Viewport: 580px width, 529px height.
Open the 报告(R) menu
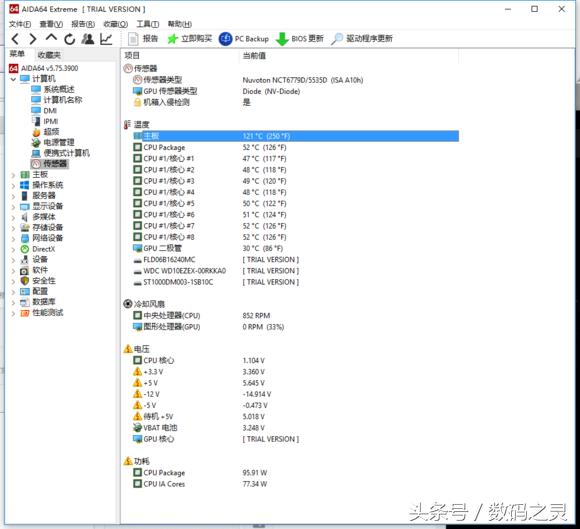83,24
